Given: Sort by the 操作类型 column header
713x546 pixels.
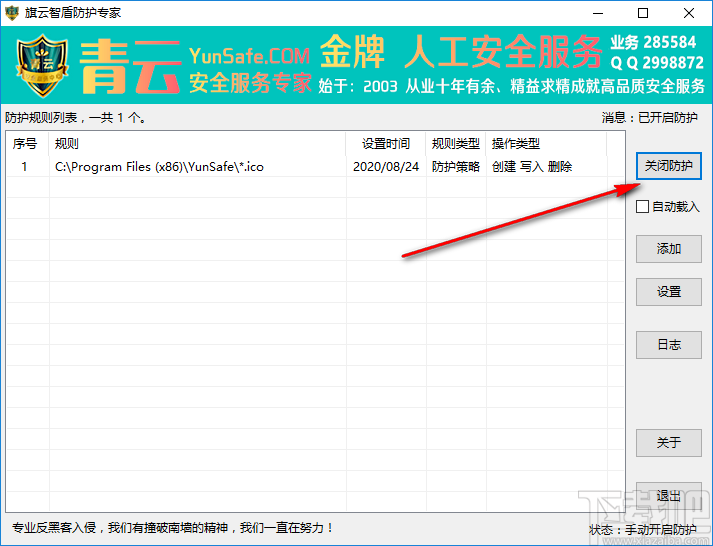Looking at the screenshot, I should coord(546,144).
